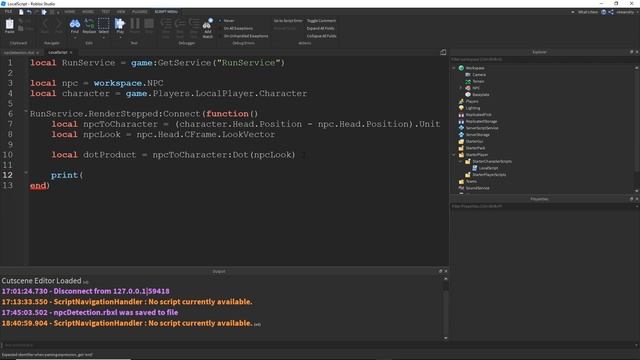Switch to the PLUGINS ribbon tab
Screen dimensions: 640x360
point(140,12)
